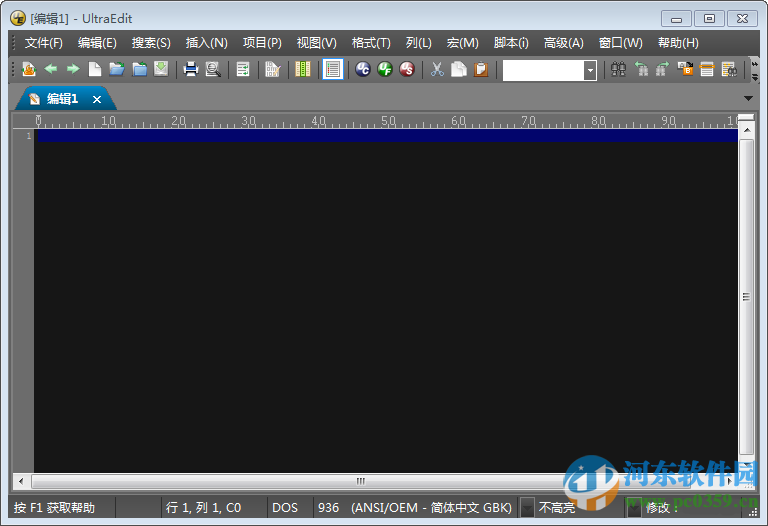
Task: Go back with the left green arrow
Action: (x=50, y=69)
